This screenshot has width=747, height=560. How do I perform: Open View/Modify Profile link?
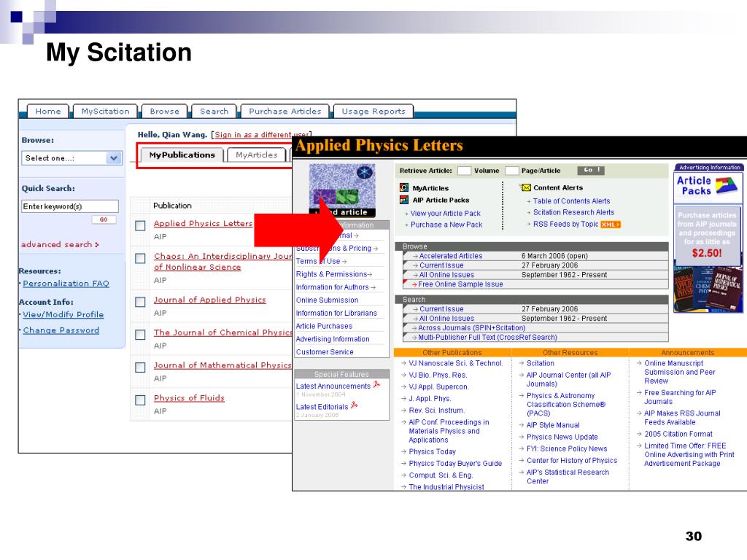pyautogui.click(x=63, y=314)
